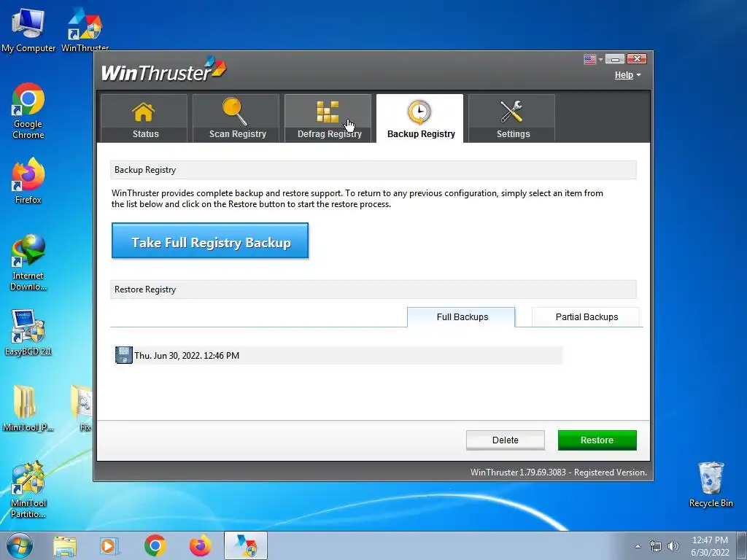The height and width of the screenshot is (560, 747).
Task: Open Windows Explorer from taskbar
Action: [65, 546]
